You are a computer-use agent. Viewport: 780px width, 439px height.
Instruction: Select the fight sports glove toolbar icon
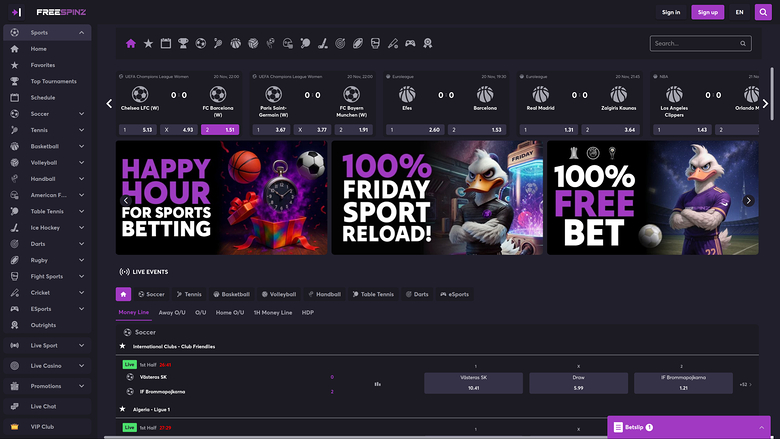coord(375,44)
